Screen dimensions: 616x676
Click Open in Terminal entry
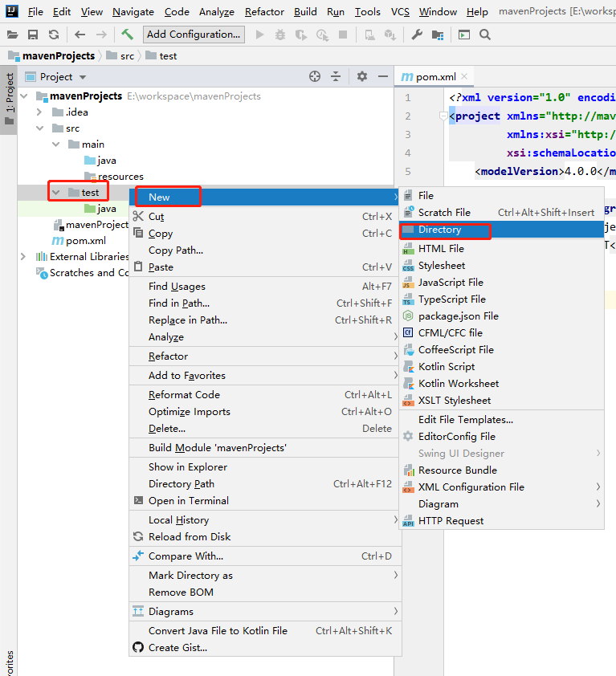265,500
